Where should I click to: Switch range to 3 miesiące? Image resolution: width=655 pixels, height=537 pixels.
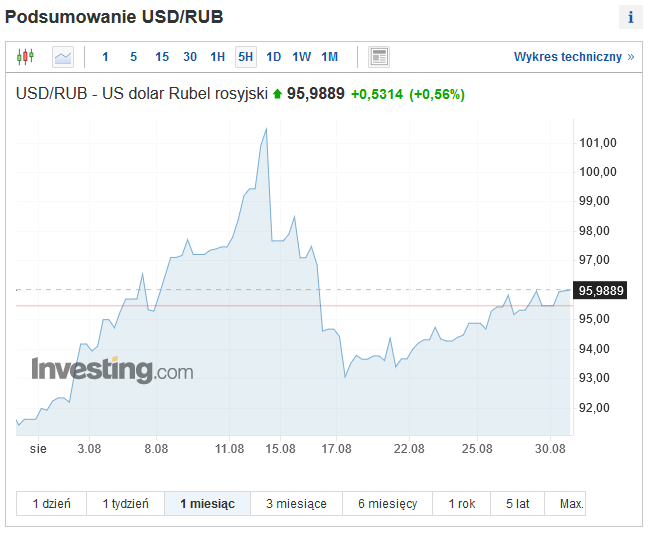point(296,504)
